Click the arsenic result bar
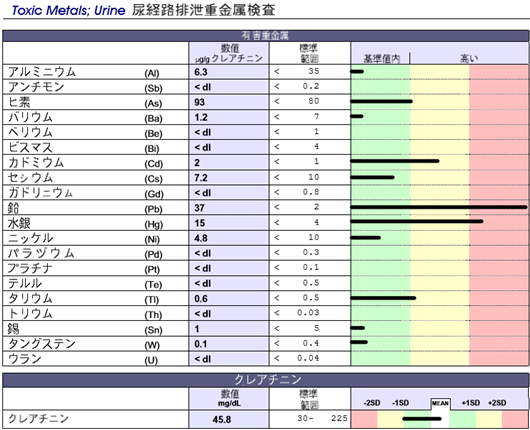The image size is (530, 430). tap(381, 101)
